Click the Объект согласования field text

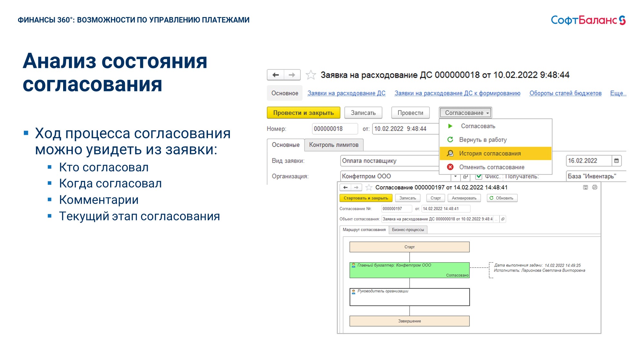(x=437, y=219)
